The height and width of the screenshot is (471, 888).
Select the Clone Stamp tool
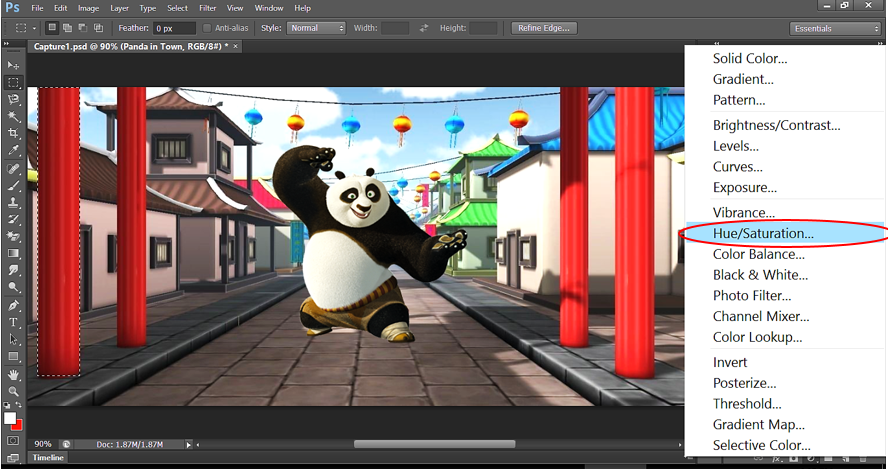click(x=14, y=203)
